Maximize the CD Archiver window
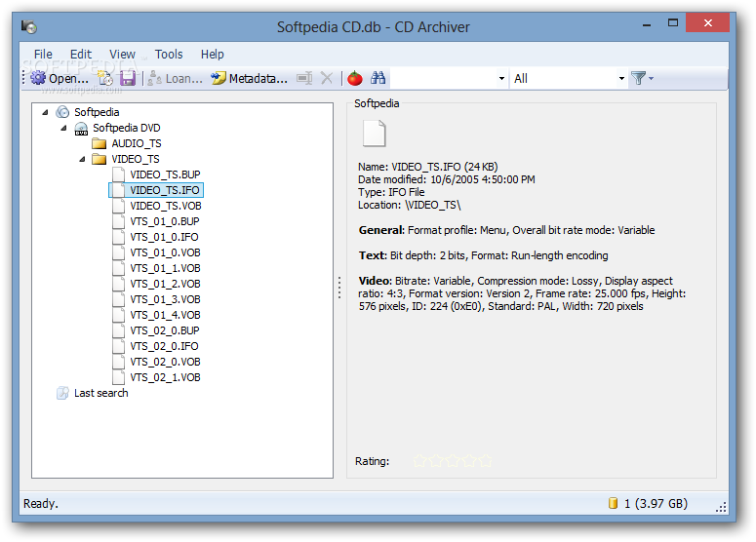 pos(673,22)
